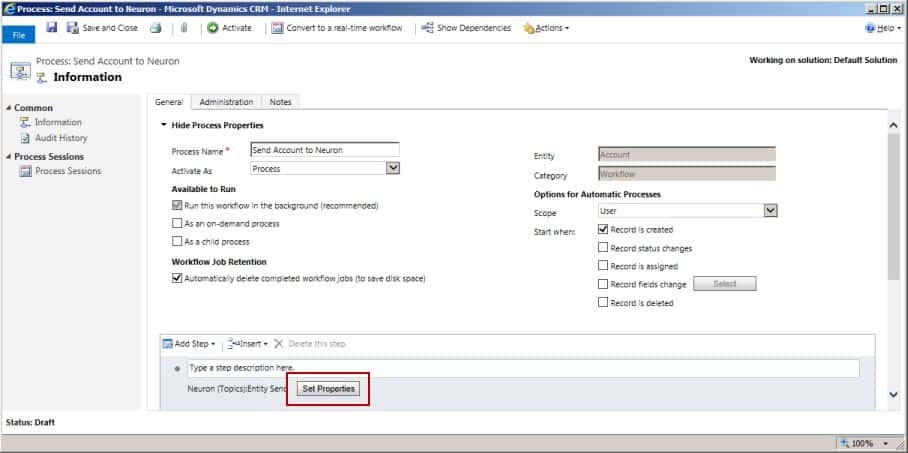Screen dimensions: 908x453
Task: Check Record is deleted
Action: pos(603,302)
